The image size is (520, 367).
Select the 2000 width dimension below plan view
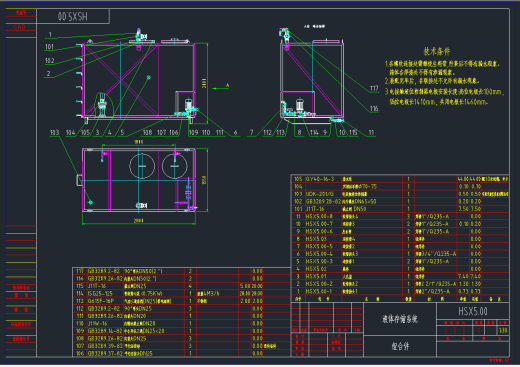(x=139, y=221)
